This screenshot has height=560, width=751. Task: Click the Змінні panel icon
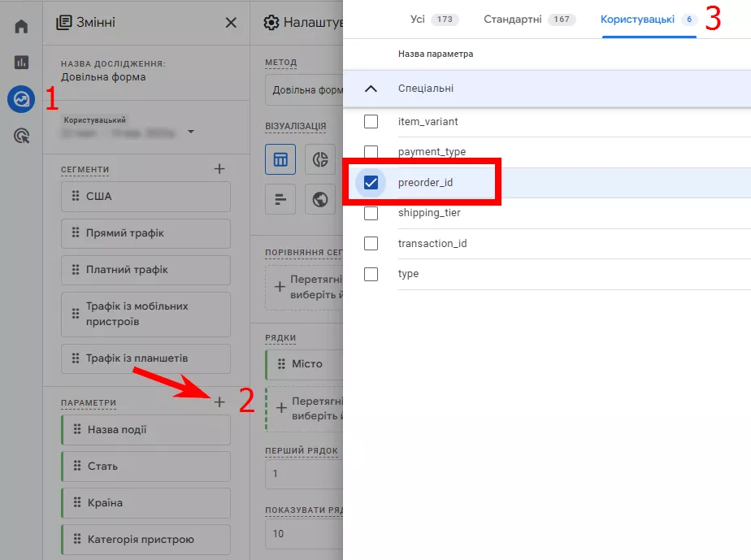(x=63, y=23)
